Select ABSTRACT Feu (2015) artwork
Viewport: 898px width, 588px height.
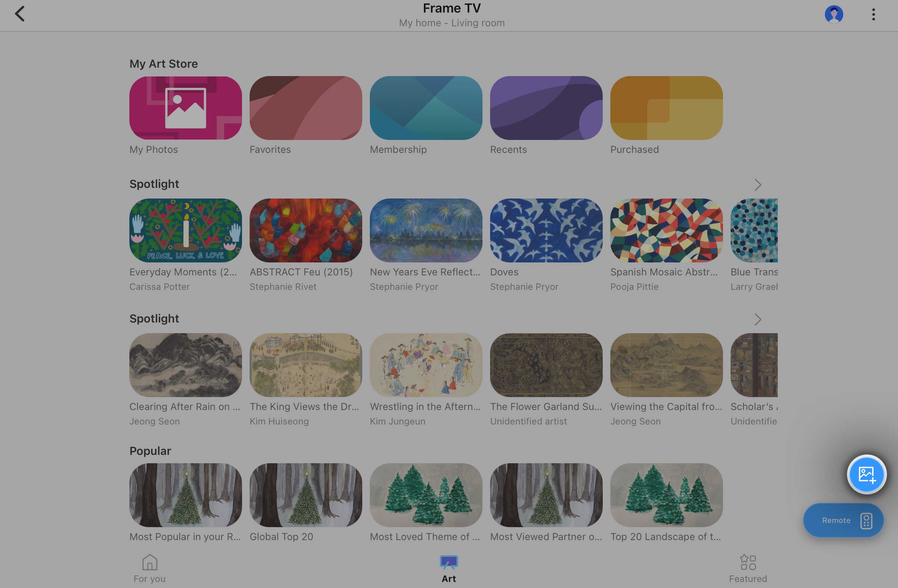click(x=306, y=230)
